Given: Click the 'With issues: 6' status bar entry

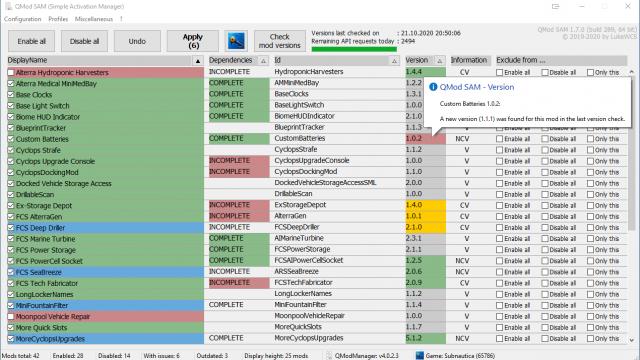Looking at the screenshot, I should point(162,356).
